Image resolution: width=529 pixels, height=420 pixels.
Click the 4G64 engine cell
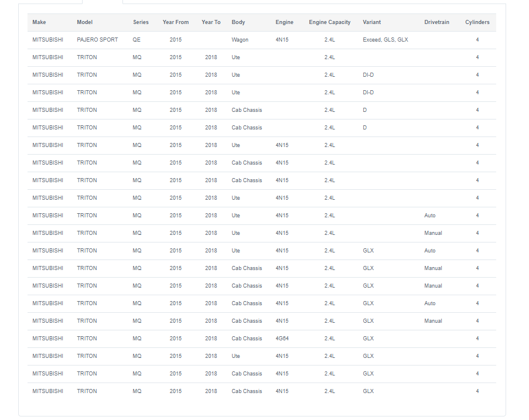282,339
